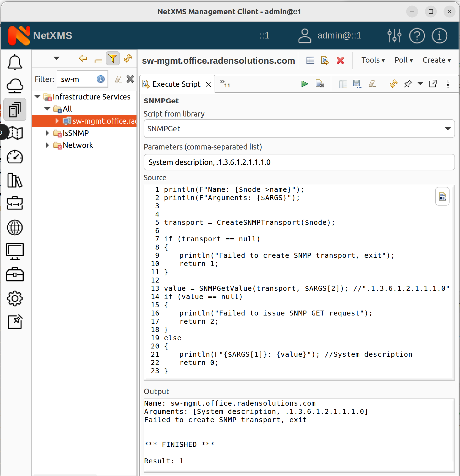This screenshot has width=460, height=476.
Task: Open the Configuration gear perspective icon
Action: coord(15,298)
